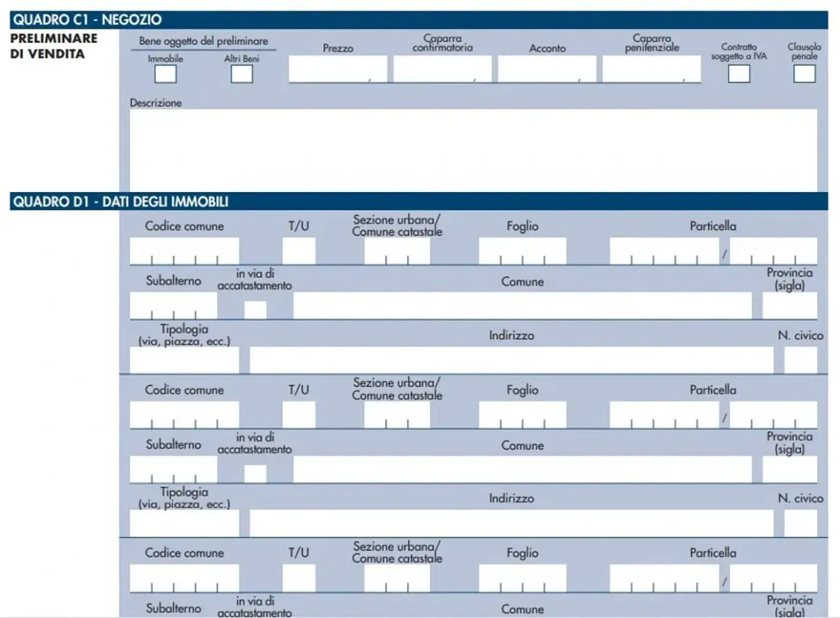The height and width of the screenshot is (618, 840).
Task: Click second property's Tipologia field
Action: 184,523
